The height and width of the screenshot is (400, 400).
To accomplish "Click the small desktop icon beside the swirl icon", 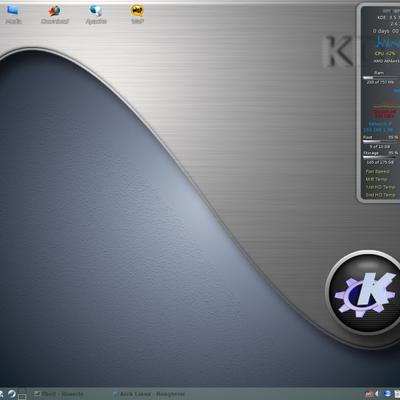I will [22, 396].
